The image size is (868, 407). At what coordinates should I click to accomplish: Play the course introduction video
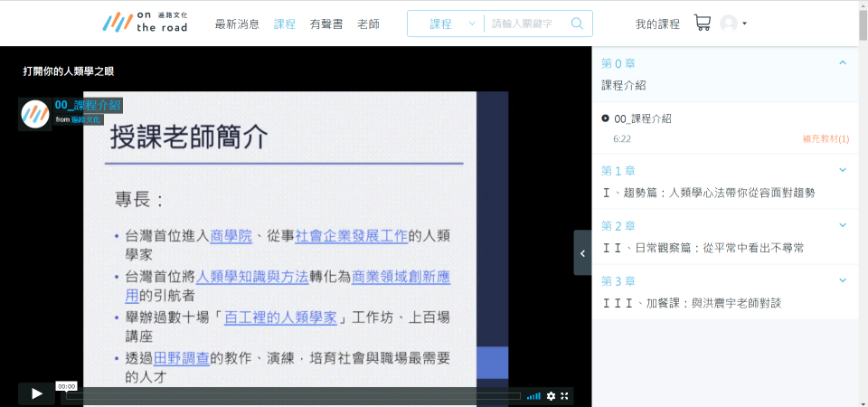click(36, 393)
